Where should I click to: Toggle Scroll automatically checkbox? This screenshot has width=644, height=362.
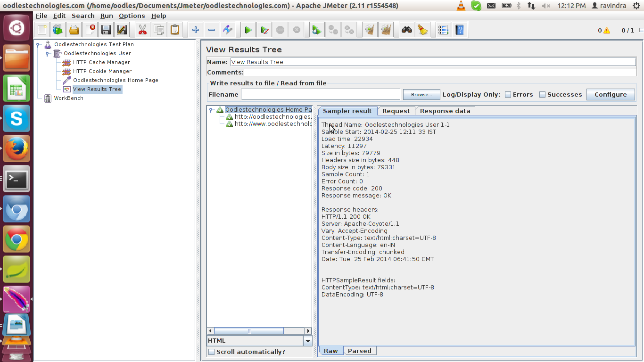tap(212, 352)
